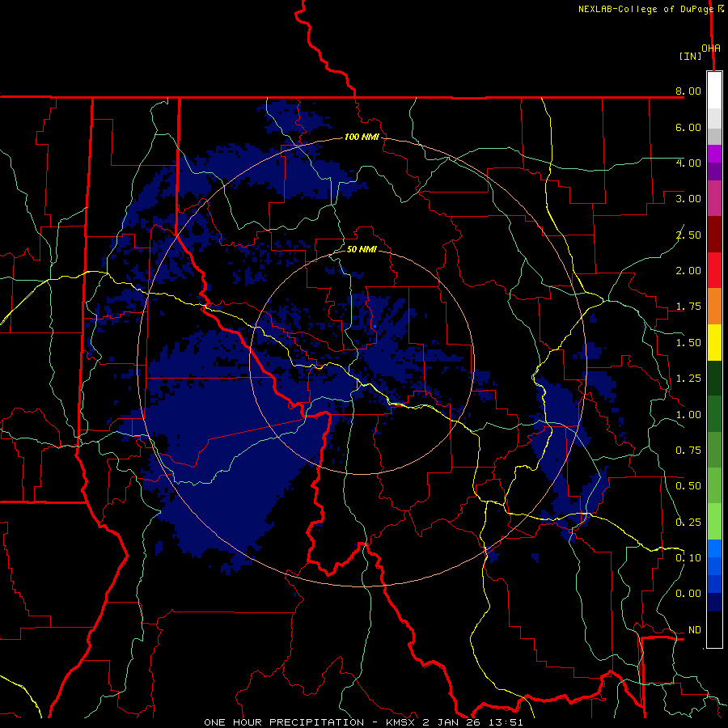Image resolution: width=728 pixels, height=728 pixels.
Task: Click the 8.00 legend value
Action: [x=688, y=91]
